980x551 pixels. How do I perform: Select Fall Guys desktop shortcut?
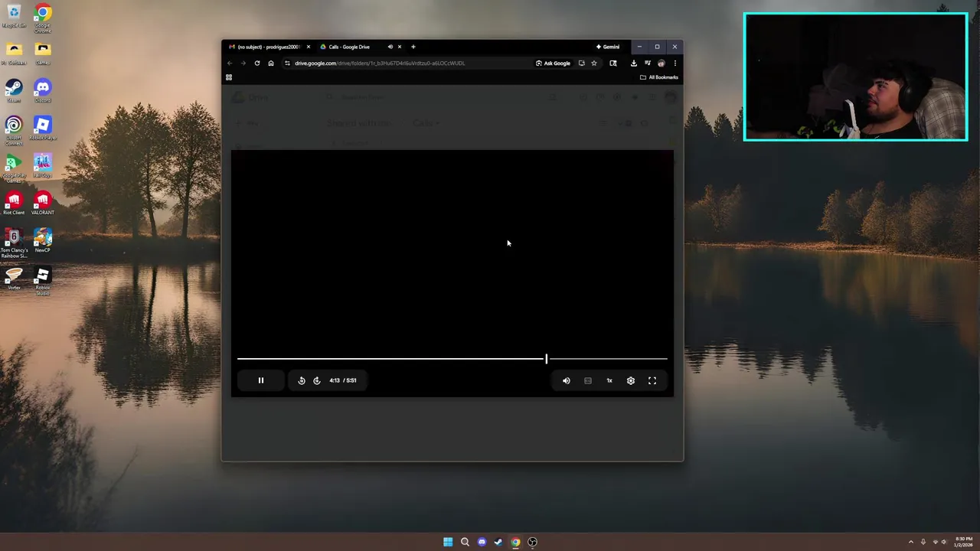(42, 166)
